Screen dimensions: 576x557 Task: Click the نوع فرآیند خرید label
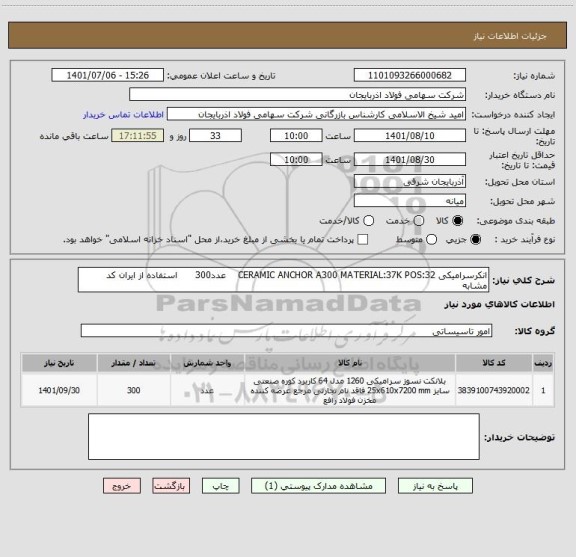pyautogui.click(x=525, y=240)
